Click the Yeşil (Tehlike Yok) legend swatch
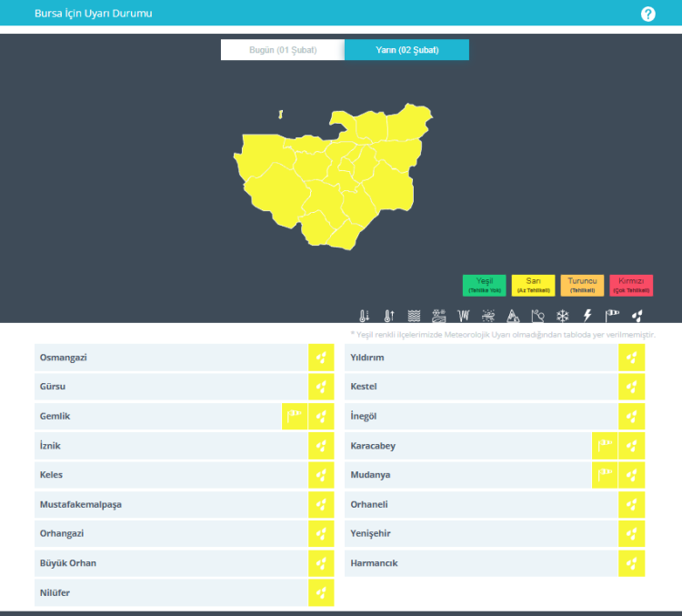This screenshot has width=682, height=616. pos(484,285)
